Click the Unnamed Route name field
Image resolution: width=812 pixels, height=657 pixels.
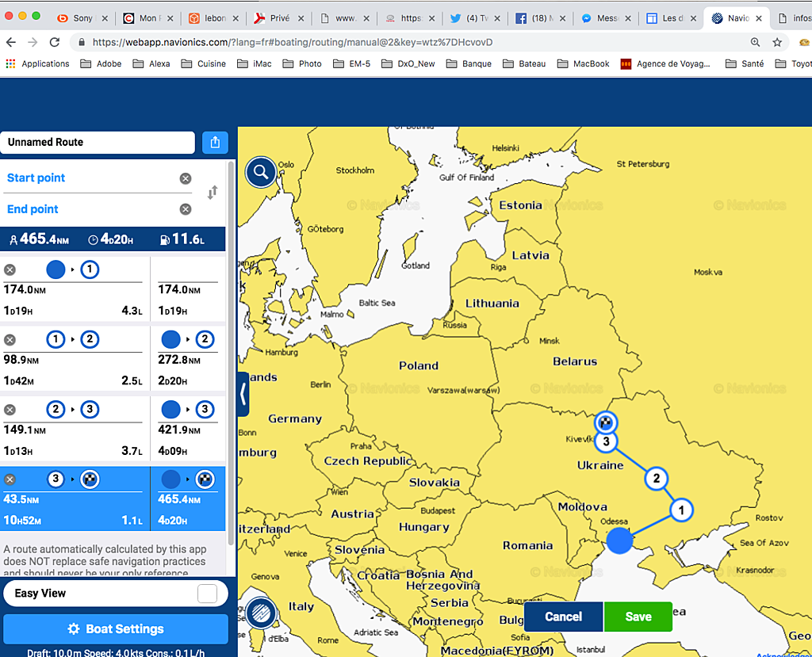coord(98,143)
